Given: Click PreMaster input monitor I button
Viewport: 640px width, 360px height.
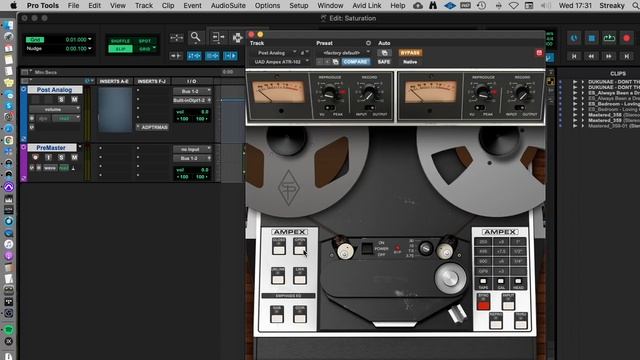Looking at the screenshot, I should tap(48, 157).
